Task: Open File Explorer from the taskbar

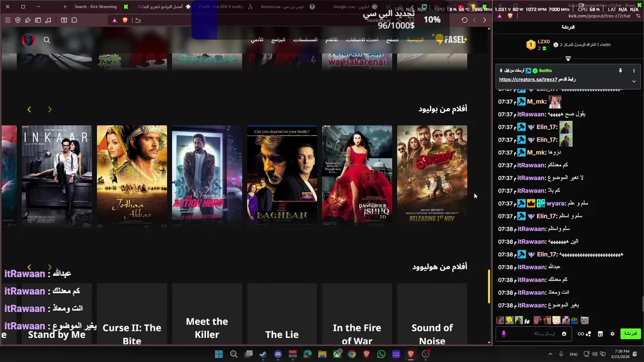Action: tap(322, 354)
